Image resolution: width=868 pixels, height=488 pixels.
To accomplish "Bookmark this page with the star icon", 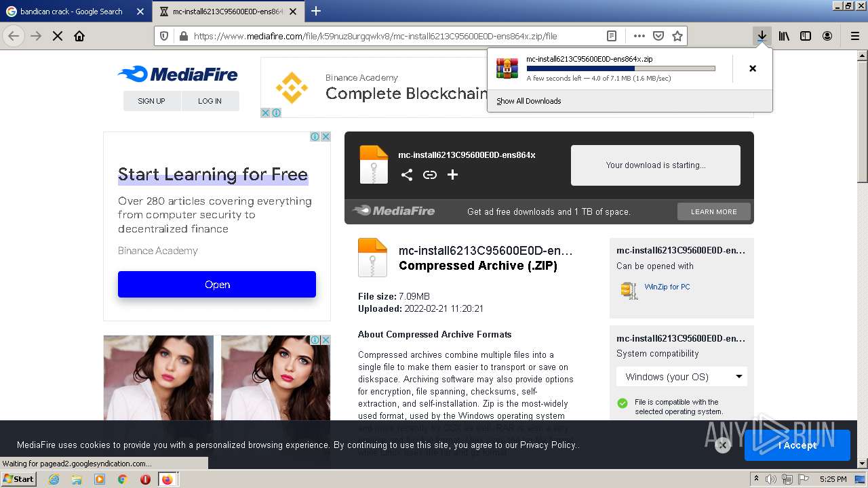I will pos(677,36).
